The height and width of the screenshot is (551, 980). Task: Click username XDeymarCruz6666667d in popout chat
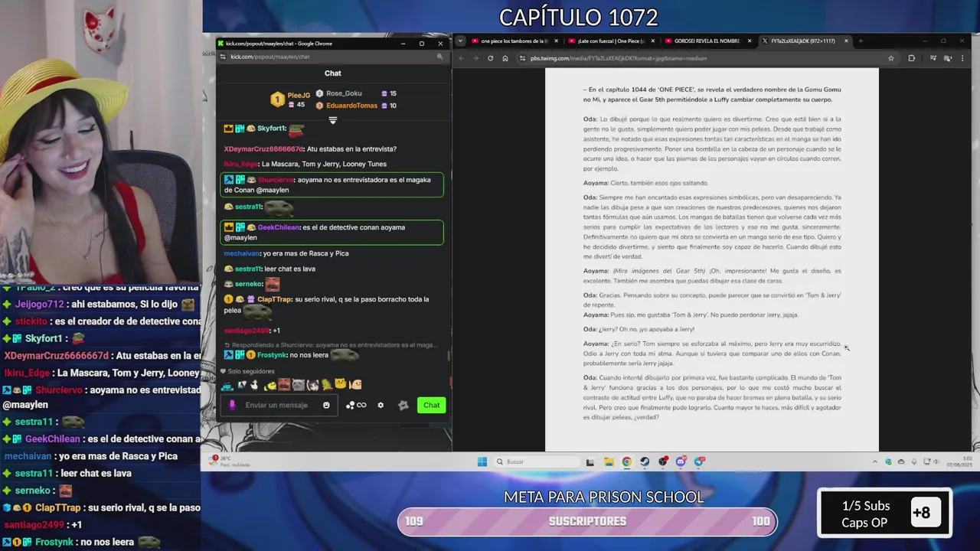click(x=263, y=149)
